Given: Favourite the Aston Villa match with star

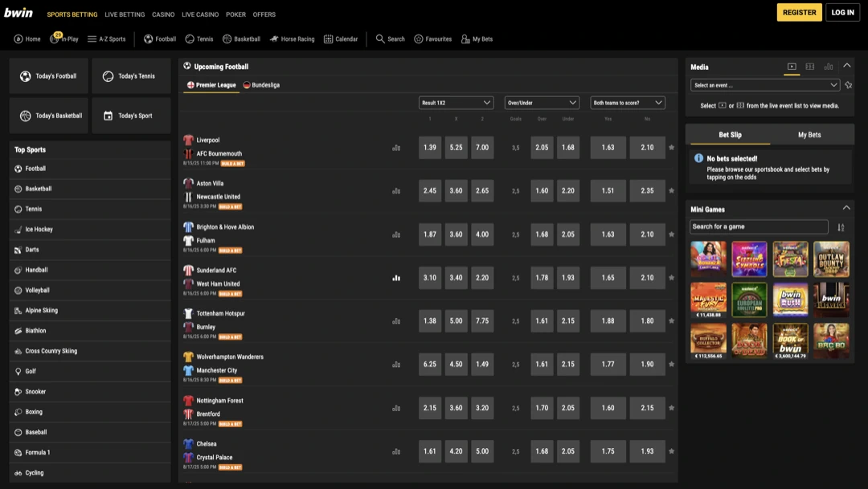Looking at the screenshot, I should click(x=671, y=191).
